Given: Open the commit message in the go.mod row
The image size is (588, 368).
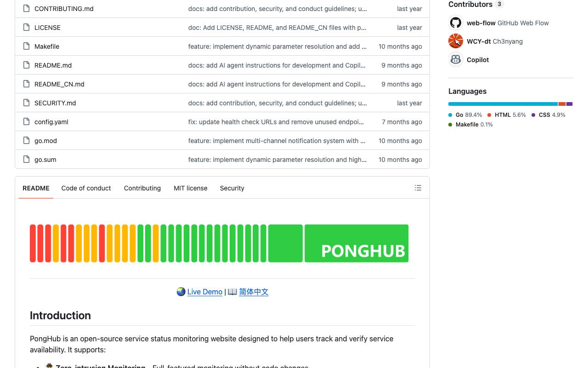Looking at the screenshot, I should 277,141.
